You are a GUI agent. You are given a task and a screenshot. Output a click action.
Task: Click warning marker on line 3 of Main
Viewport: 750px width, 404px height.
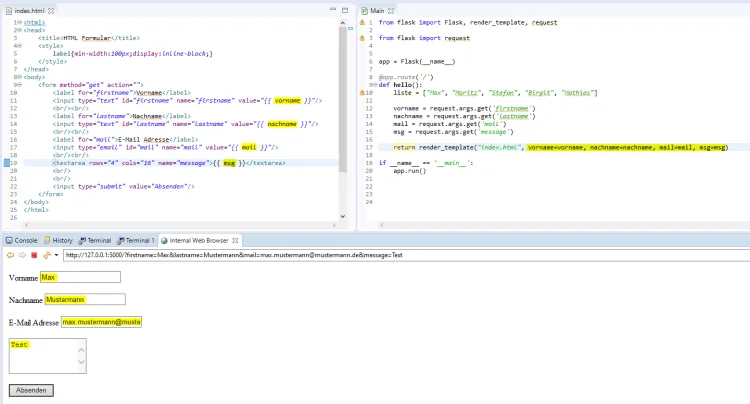click(x=362, y=38)
